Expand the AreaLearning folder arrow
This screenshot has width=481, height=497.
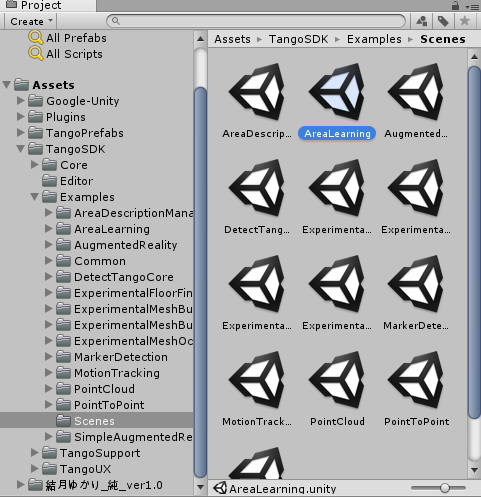(49, 229)
